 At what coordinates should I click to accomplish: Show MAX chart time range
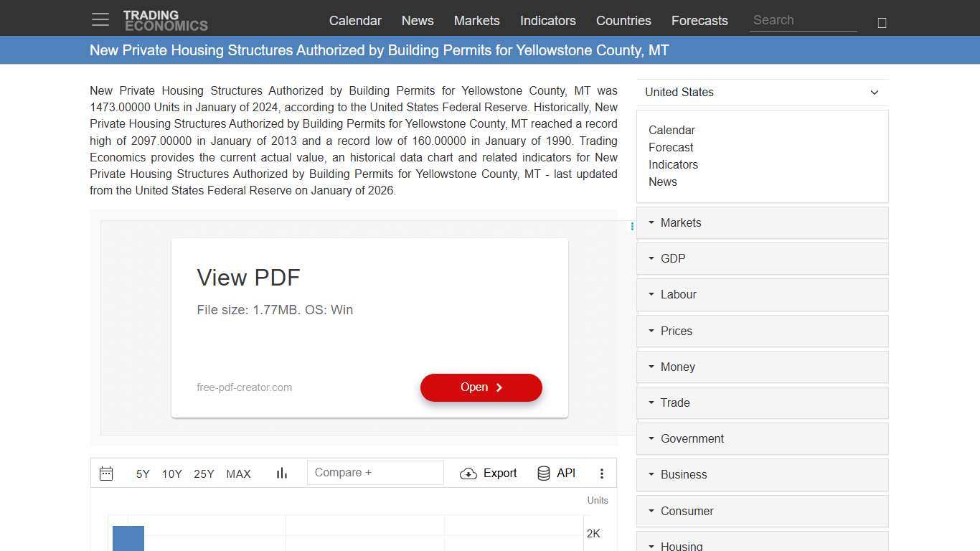(238, 474)
